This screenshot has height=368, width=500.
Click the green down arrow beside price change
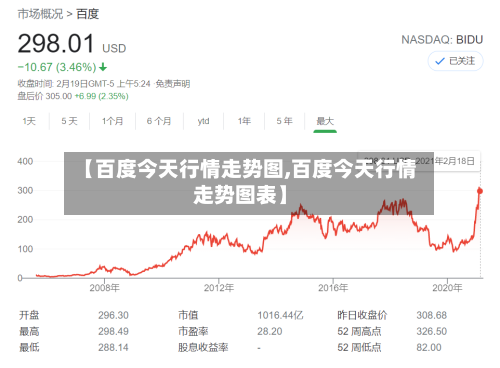click(x=103, y=67)
